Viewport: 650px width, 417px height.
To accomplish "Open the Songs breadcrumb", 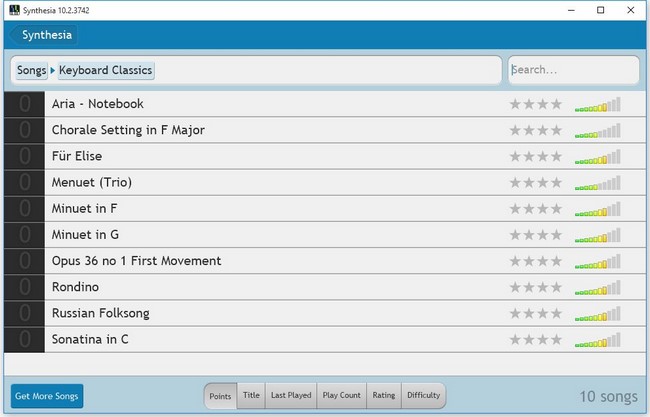I will (x=32, y=70).
